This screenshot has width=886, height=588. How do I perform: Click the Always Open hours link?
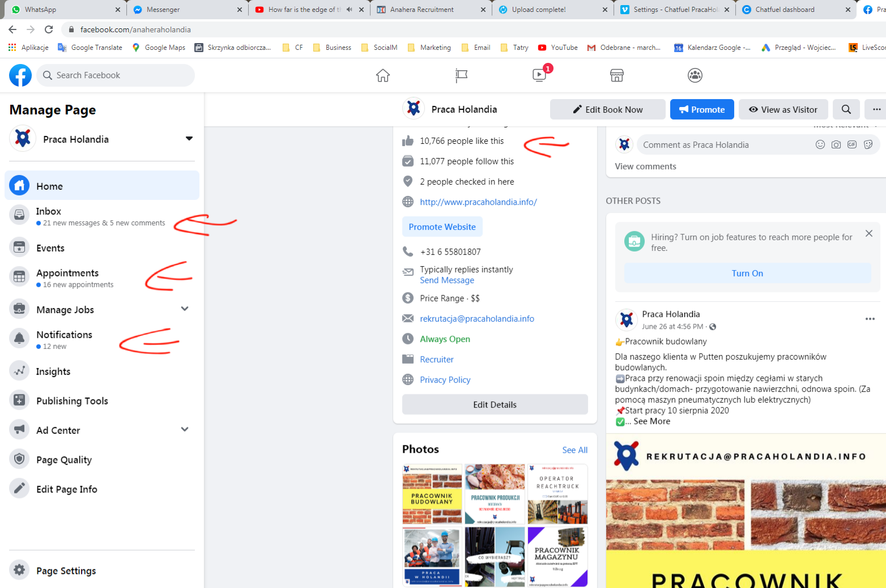coord(445,339)
